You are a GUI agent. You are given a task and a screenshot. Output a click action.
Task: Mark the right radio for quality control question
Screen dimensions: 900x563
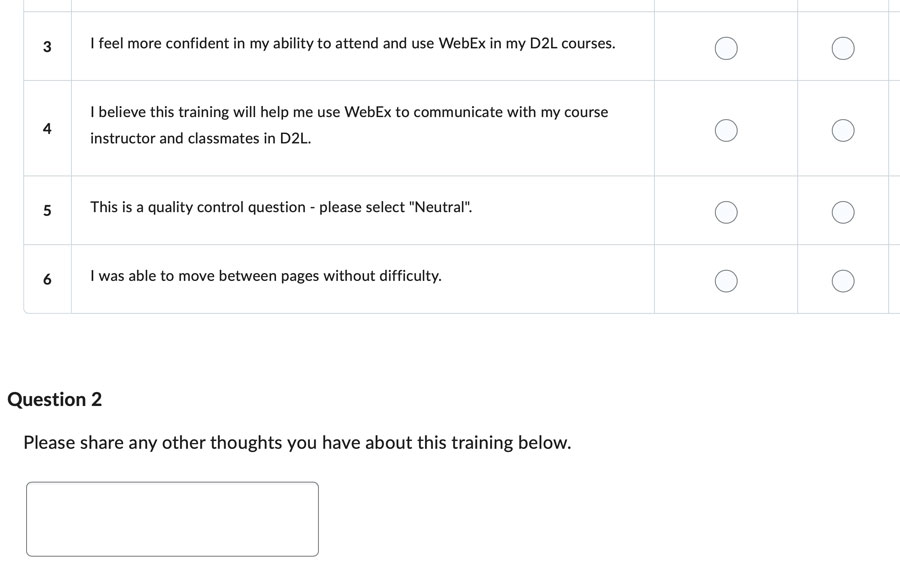click(x=843, y=212)
